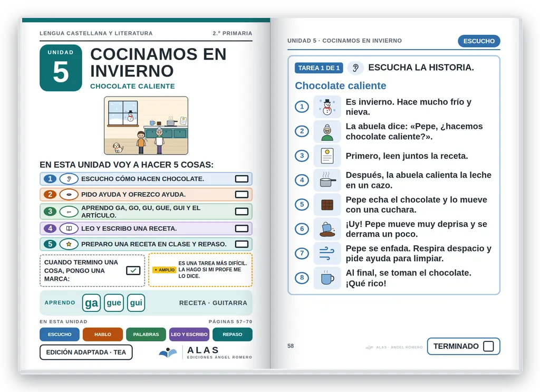
Task: Click the ear icon in ESCUCHO CÓMO HACEN CHOCOLATE row
Action: click(69, 179)
